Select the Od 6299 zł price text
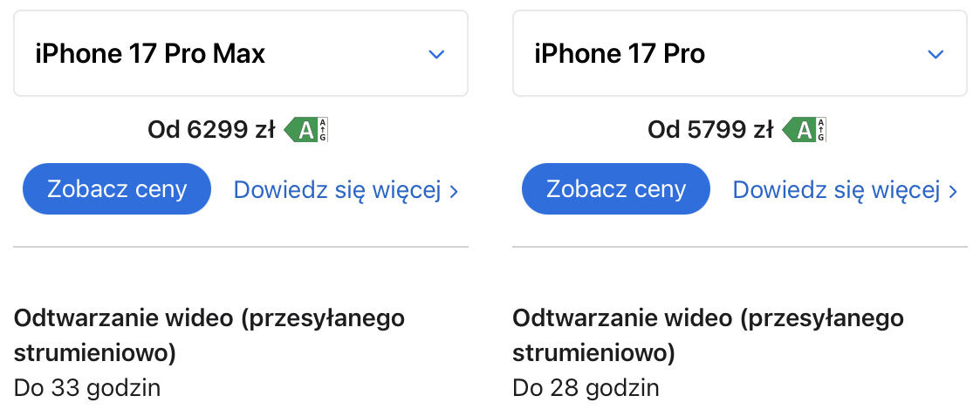 point(211,130)
